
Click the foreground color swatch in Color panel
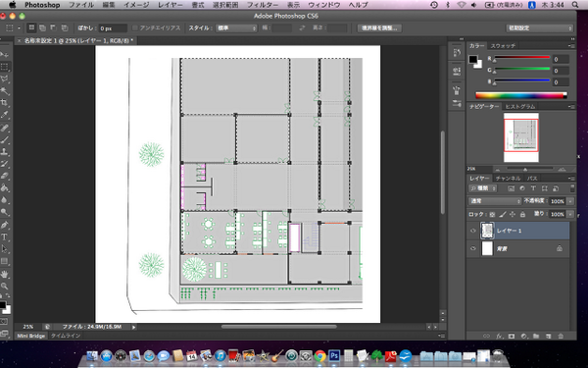(x=473, y=59)
